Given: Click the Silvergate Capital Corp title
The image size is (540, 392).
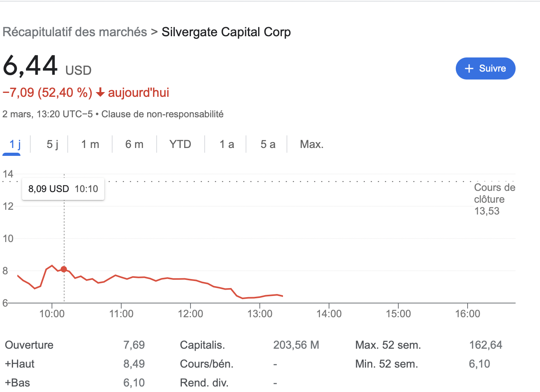Looking at the screenshot, I should (226, 32).
